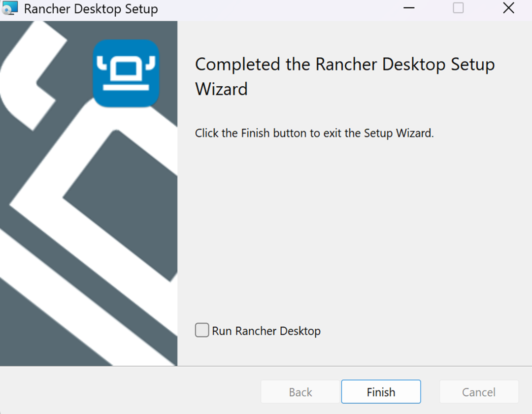
Task: Close the Rancher Desktop Setup window
Action: (508, 8)
